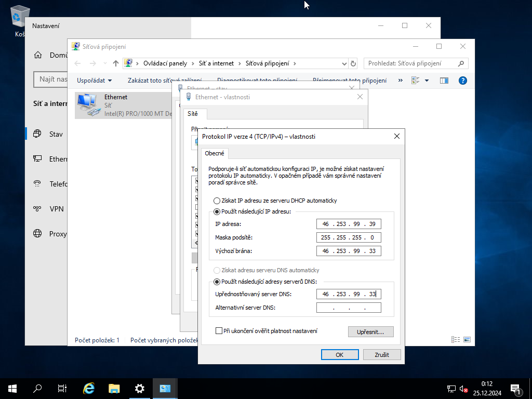Open the Uspořádat dropdown menu
Image resolution: width=532 pixels, height=399 pixels.
pyautogui.click(x=92, y=81)
